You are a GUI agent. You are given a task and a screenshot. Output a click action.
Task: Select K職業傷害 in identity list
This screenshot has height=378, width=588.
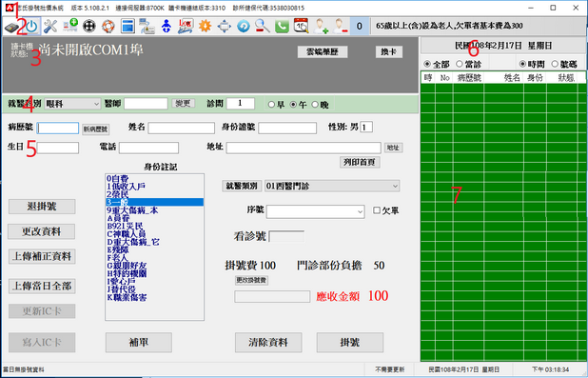pos(154,297)
